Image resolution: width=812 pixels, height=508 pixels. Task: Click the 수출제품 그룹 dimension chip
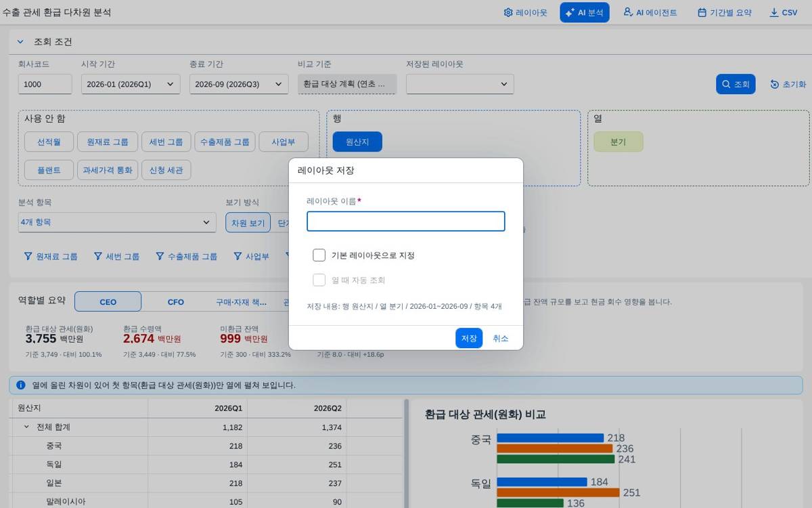click(x=225, y=142)
